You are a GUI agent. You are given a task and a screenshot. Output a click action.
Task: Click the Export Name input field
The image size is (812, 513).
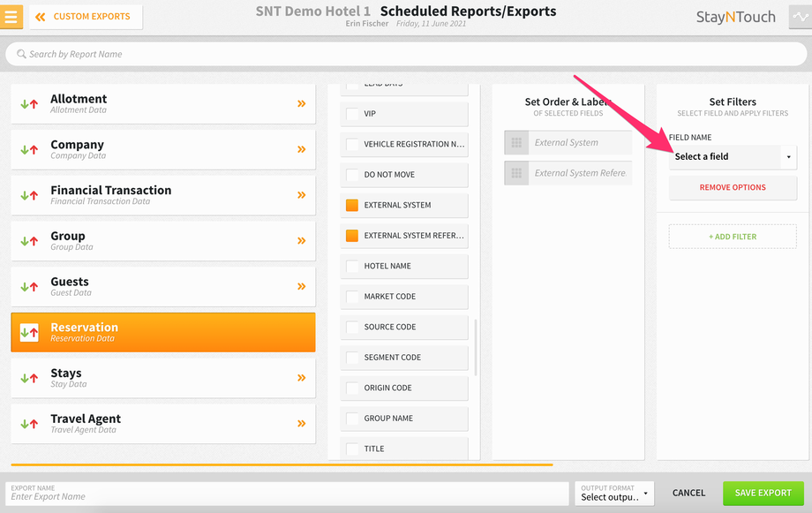[287, 494]
